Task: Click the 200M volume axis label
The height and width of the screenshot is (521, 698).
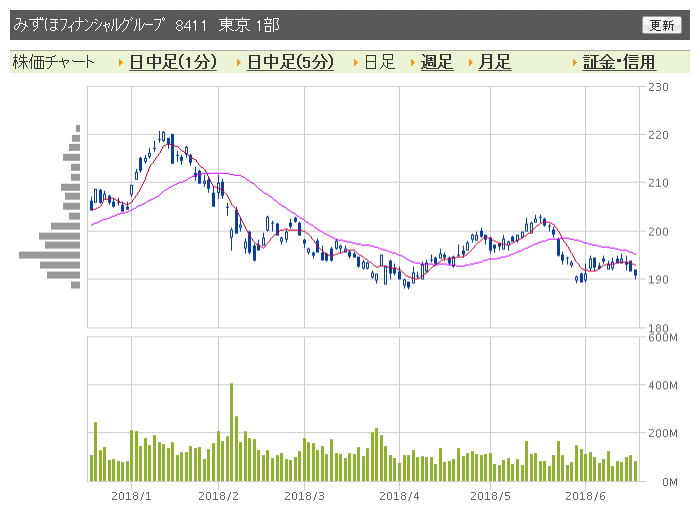Action: pos(662,433)
